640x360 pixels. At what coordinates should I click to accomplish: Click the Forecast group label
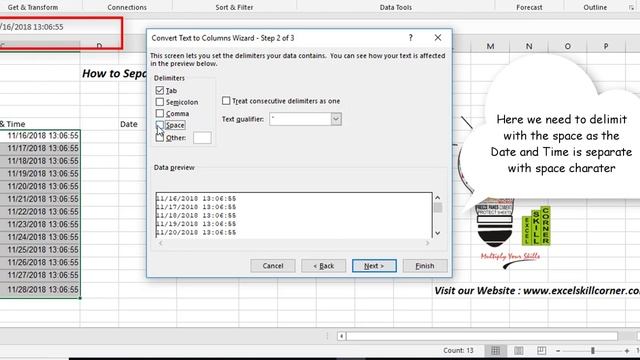tap(529, 7)
